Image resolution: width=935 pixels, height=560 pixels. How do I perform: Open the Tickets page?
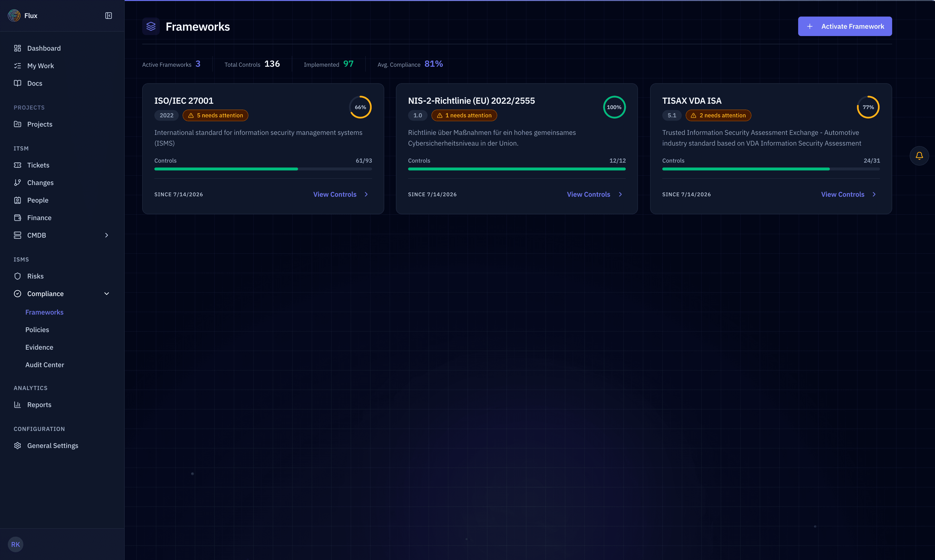pyautogui.click(x=62, y=165)
